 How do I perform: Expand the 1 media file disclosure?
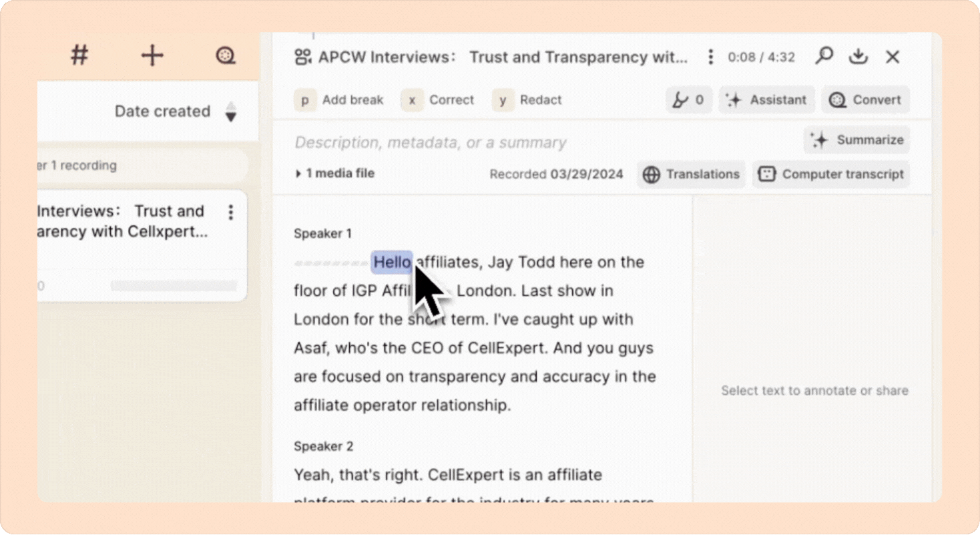tap(335, 174)
